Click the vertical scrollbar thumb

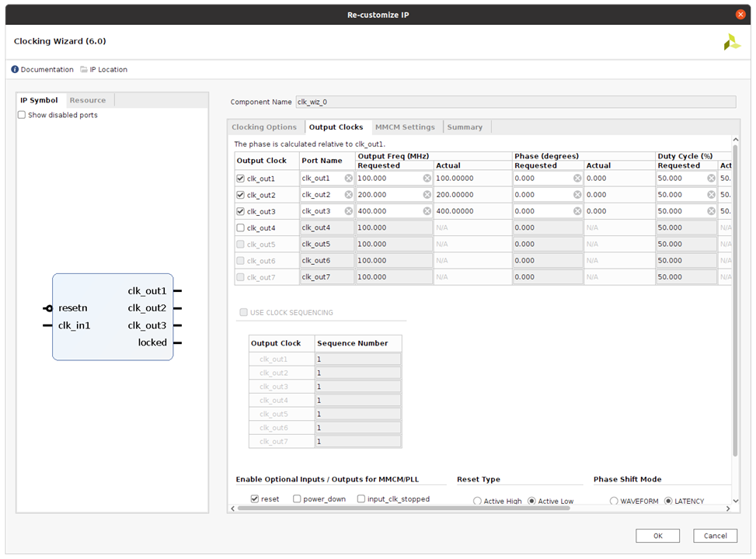tap(735, 300)
